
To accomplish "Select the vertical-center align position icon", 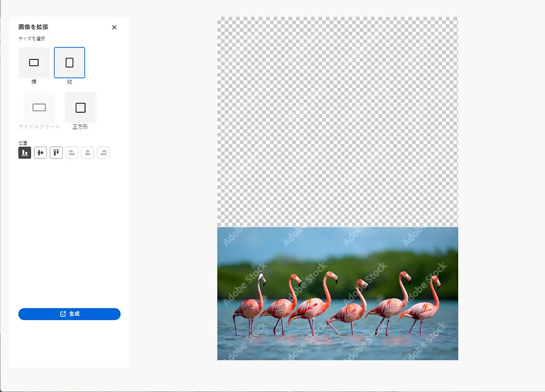I will pyautogui.click(x=40, y=153).
